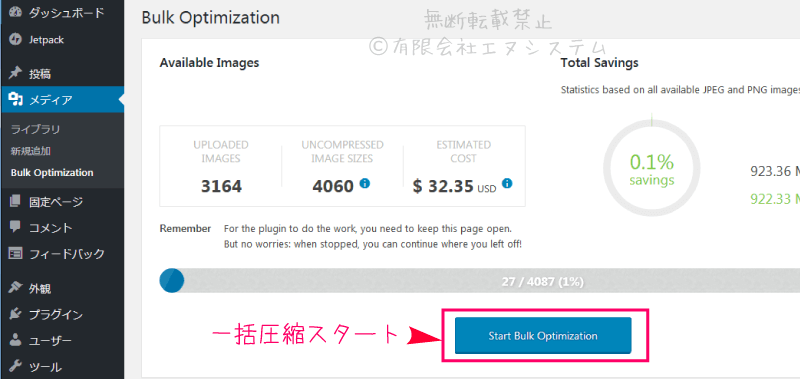Click the 'continue where you left off' line

[373, 244]
